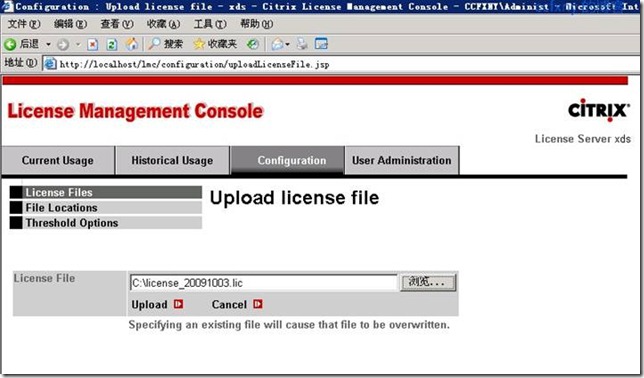The width and height of the screenshot is (644, 378).
Task: Open the 帮助(H) menu
Action: tap(256, 24)
